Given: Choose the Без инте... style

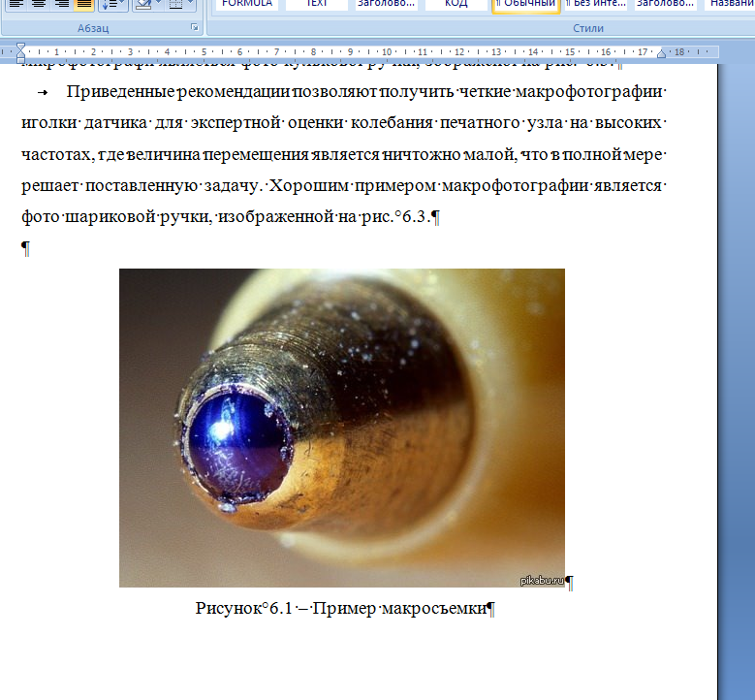Looking at the screenshot, I should click(x=595, y=4).
